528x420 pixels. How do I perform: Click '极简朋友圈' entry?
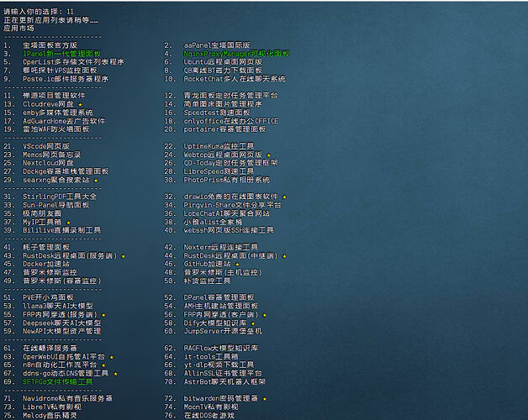(42, 213)
